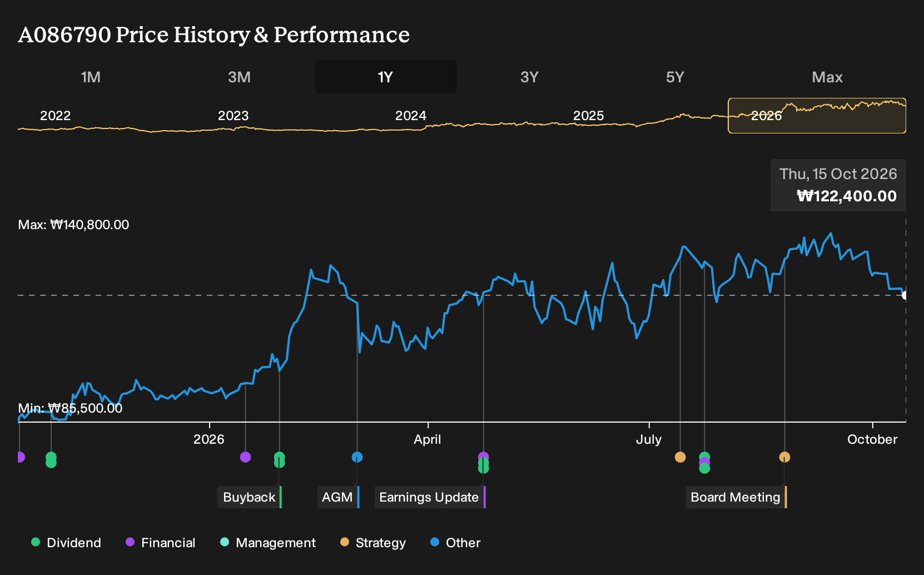
Task: Show the Max price history
Action: [x=827, y=77]
